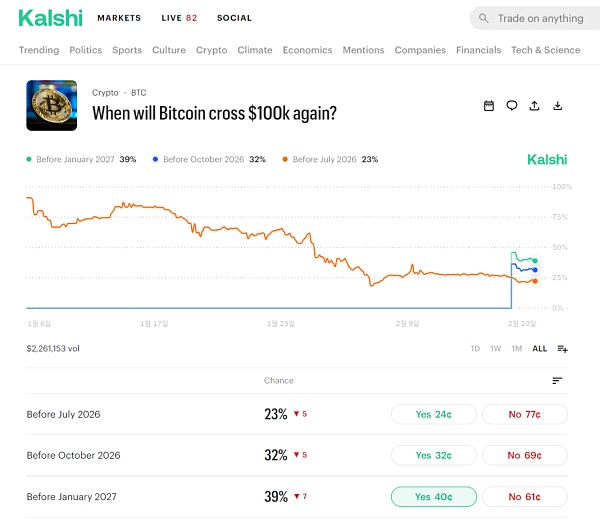Open the Markets menu in the header
This screenshot has width=600, height=522.
119,18
